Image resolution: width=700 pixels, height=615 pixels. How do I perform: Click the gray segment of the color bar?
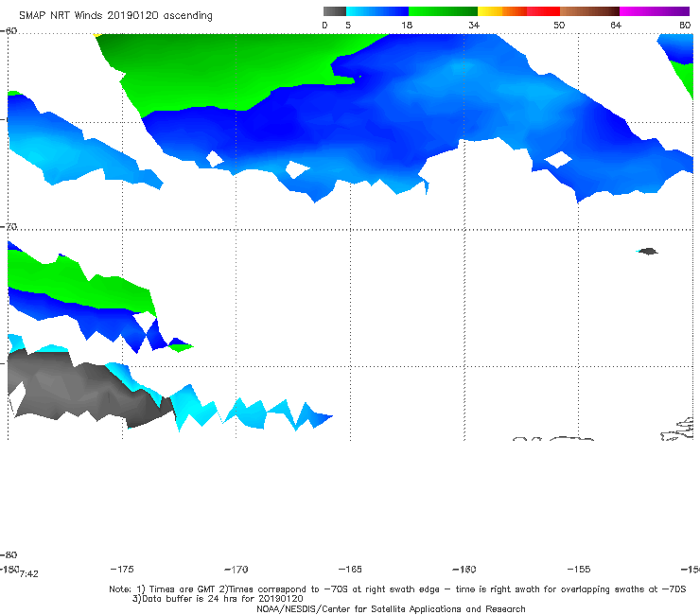334,11
